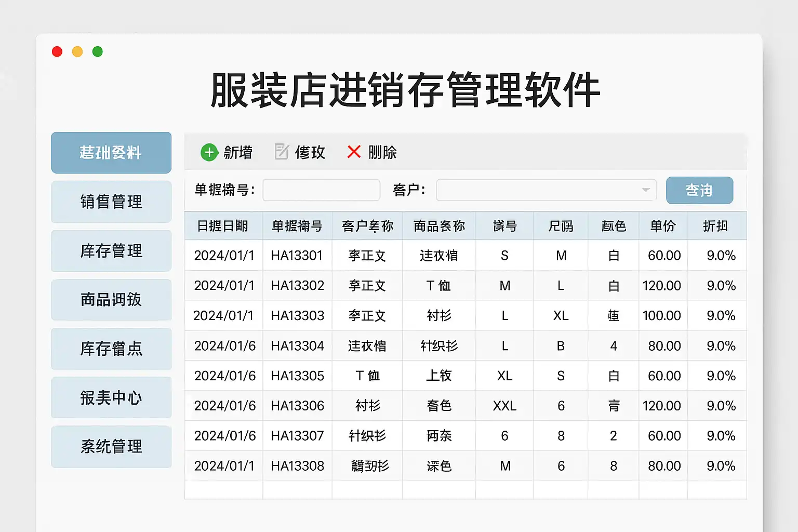Open the 销售管理 sidebar menu
Image resolution: width=798 pixels, height=532 pixels.
tap(111, 202)
